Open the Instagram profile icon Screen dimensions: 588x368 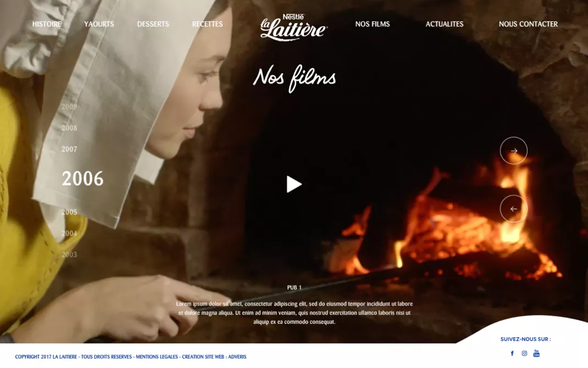coord(524,353)
